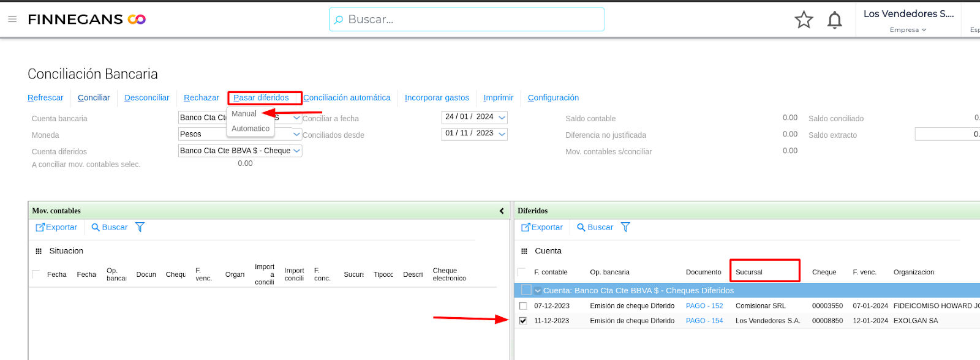This screenshot has width=980, height=360.
Task: Click Buscar magnifier in Diferidos panel
Action: pyautogui.click(x=581, y=227)
